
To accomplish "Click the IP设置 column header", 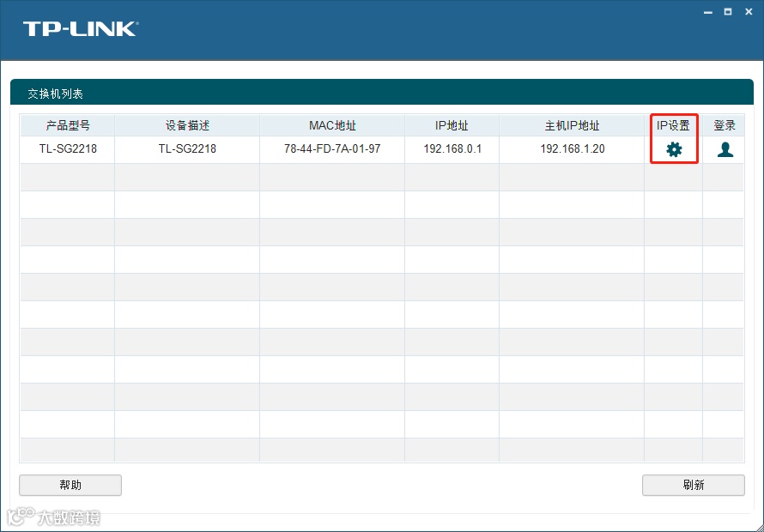I will click(673, 125).
